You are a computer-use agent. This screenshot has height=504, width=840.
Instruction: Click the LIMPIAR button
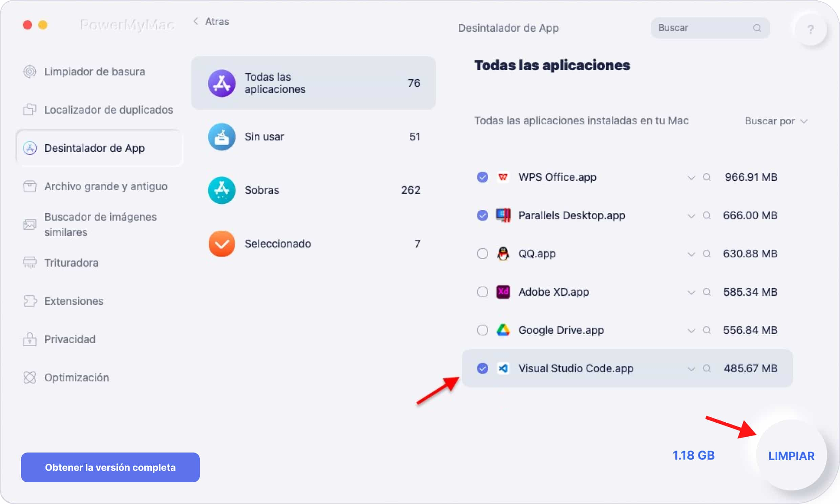pyautogui.click(x=791, y=456)
